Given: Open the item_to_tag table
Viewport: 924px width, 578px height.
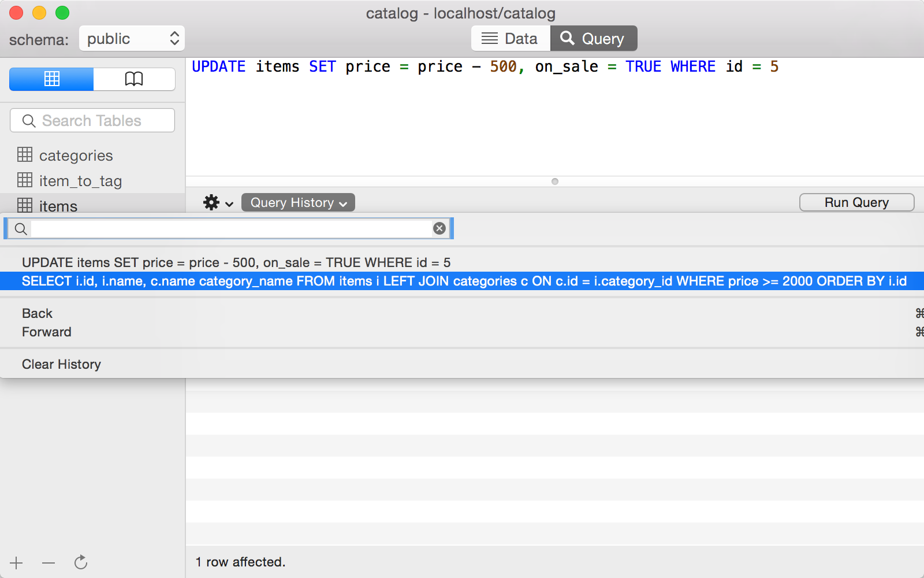Looking at the screenshot, I should point(80,180).
